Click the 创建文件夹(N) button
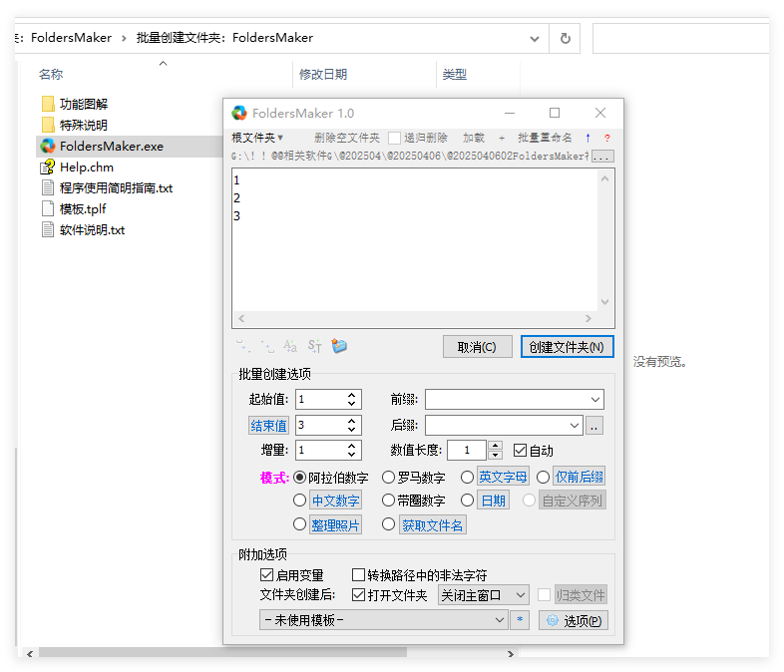The image size is (784, 672). [567, 347]
